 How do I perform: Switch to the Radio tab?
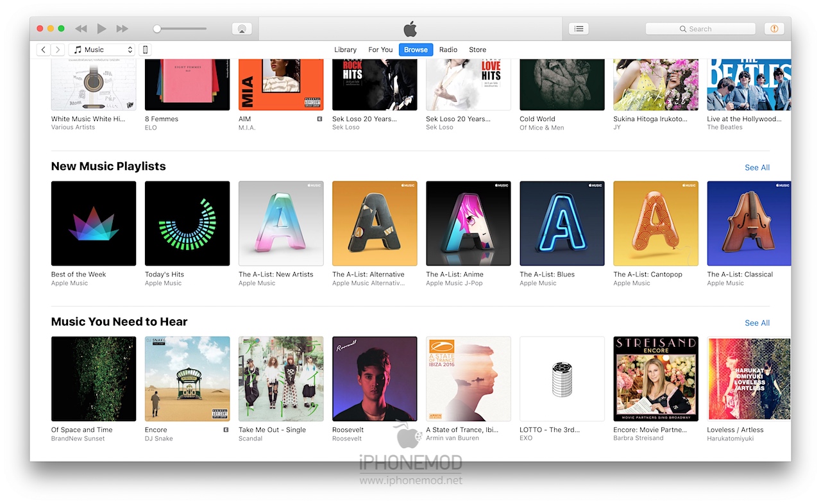[x=448, y=49]
